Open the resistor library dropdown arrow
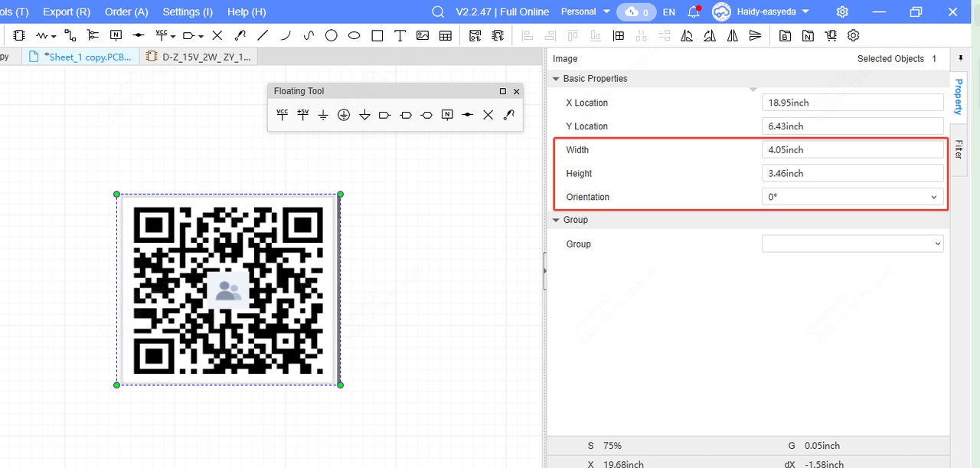980x468 pixels. (54, 36)
